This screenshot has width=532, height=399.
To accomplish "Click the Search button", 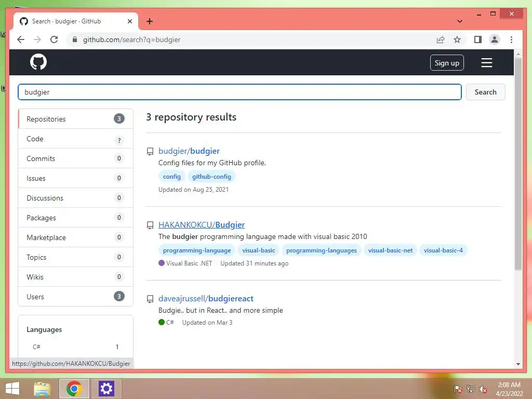I will (x=486, y=92).
